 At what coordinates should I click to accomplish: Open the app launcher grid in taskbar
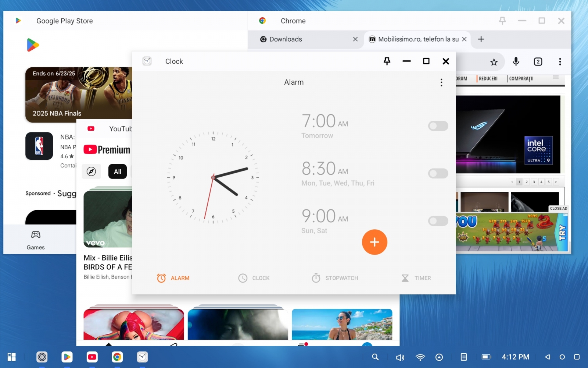12,357
